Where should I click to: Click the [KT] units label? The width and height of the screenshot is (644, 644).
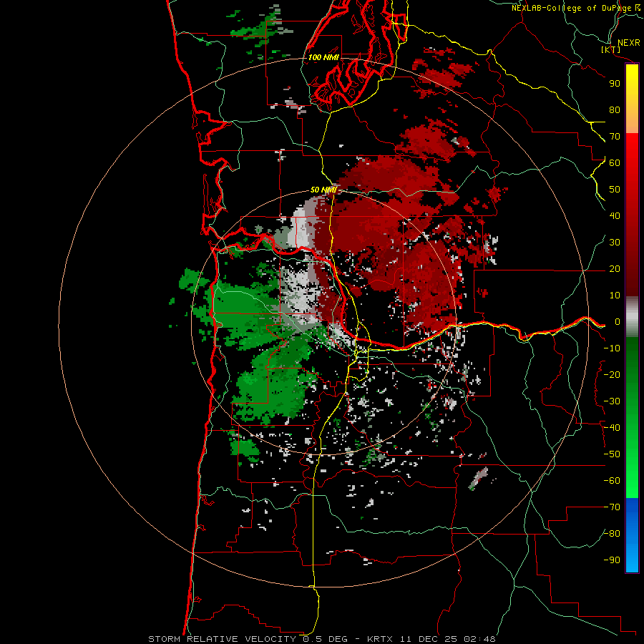(x=610, y=49)
